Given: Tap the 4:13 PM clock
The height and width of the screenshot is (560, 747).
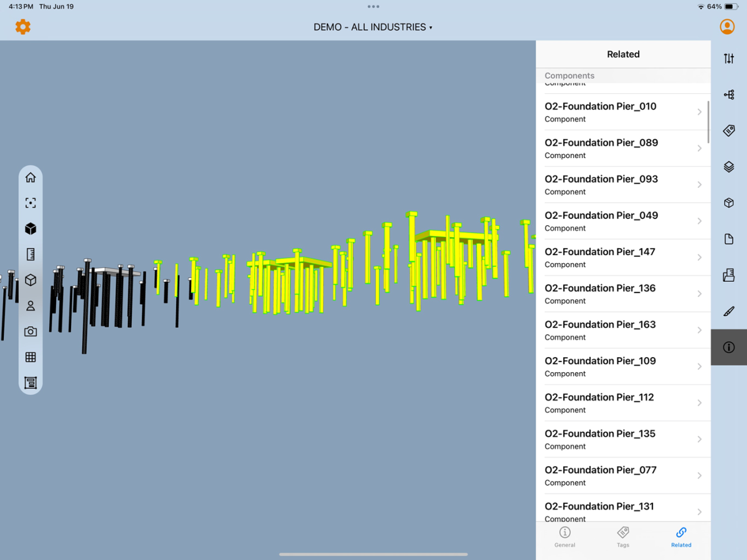Looking at the screenshot, I should click(x=21, y=6).
